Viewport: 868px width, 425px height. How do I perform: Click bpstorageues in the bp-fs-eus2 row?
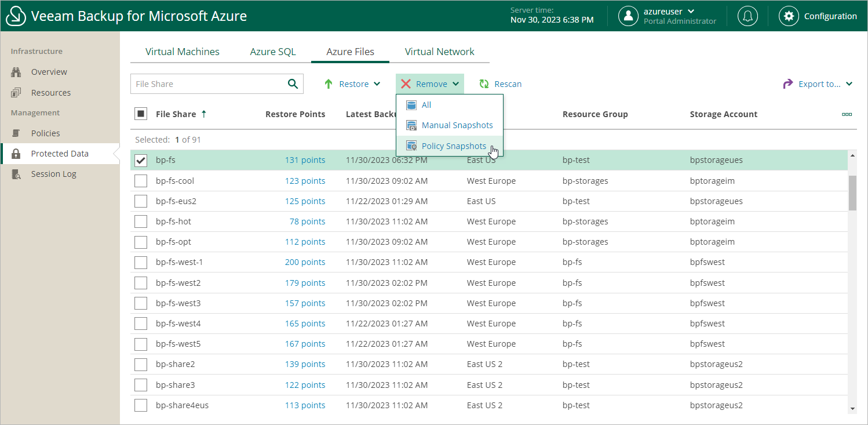(x=716, y=201)
